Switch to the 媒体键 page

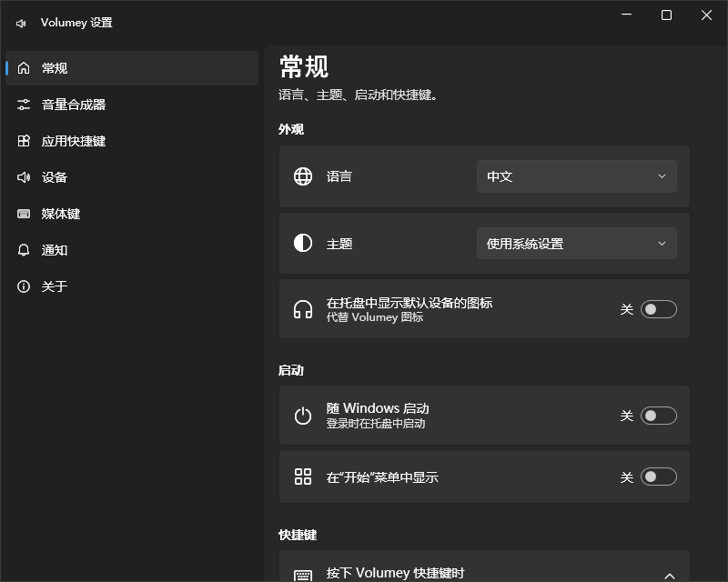(x=132, y=214)
